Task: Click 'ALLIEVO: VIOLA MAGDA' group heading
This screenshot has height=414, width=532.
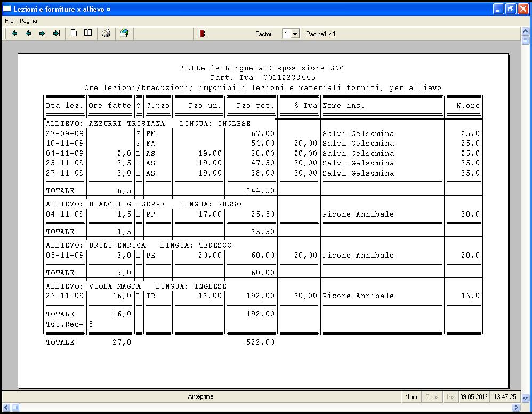Action: tap(93, 286)
